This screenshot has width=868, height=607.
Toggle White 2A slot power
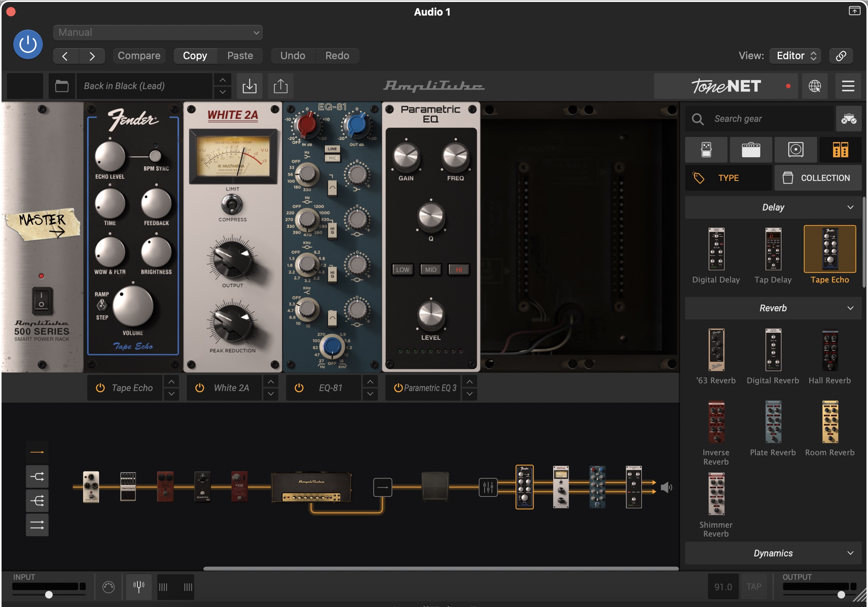click(x=200, y=388)
